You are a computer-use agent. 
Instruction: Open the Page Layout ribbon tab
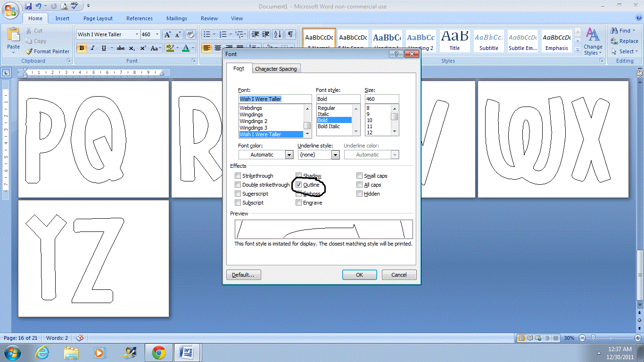coord(98,18)
